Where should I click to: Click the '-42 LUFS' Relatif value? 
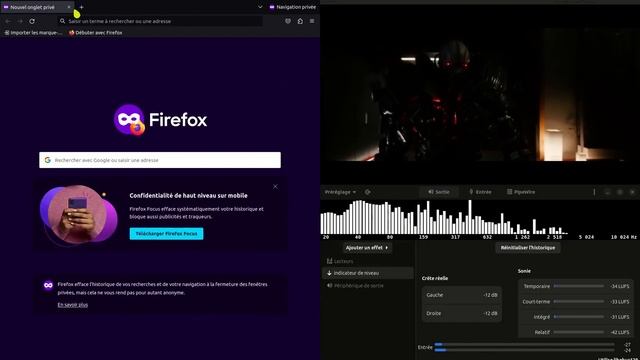[620, 332]
